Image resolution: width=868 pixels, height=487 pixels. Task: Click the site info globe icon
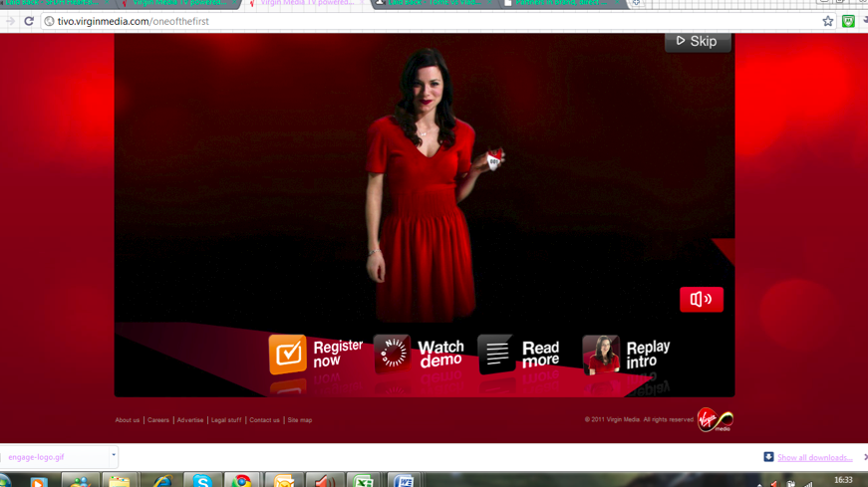coord(49,21)
